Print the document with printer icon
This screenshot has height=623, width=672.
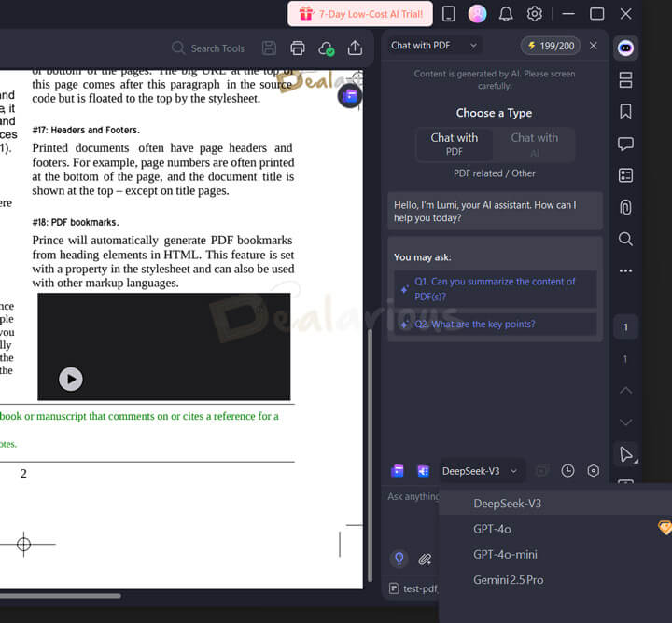298,48
